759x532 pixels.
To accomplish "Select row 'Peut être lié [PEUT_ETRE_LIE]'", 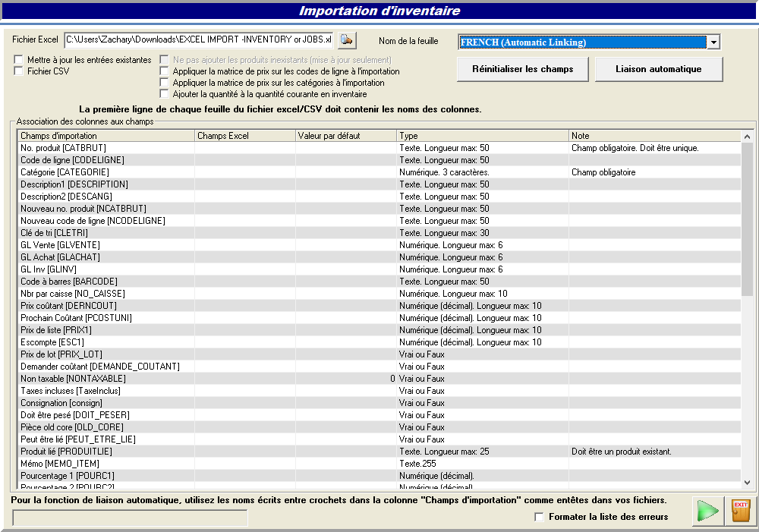I will [x=379, y=439].
